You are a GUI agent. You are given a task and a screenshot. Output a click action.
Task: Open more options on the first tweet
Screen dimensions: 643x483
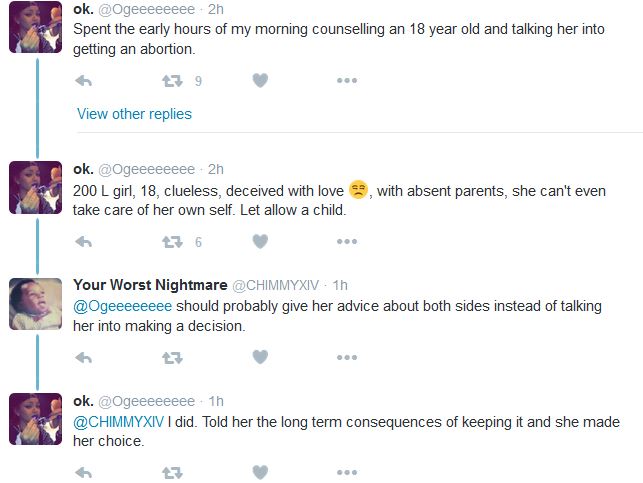click(347, 81)
